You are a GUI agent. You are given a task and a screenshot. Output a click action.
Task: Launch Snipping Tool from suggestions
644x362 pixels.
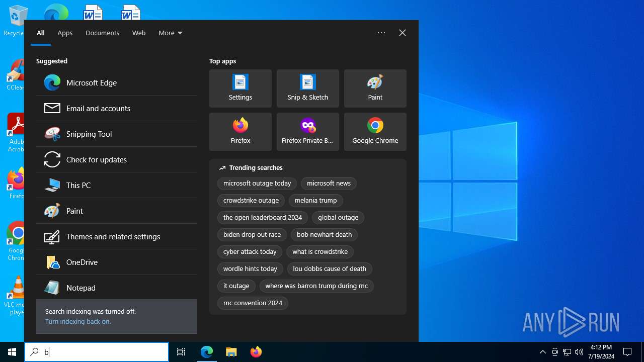point(89,134)
